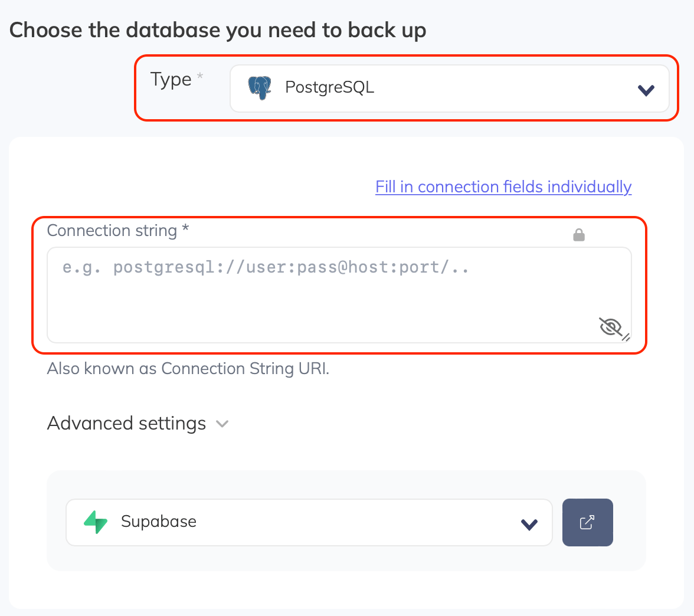Select Supabase from the provider selector
Viewport: 694px width, 616px height.
309,522
